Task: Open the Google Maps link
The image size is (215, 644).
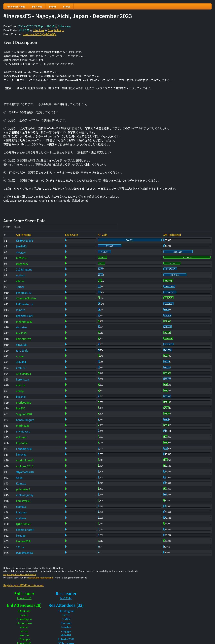Action: tap(56, 30)
